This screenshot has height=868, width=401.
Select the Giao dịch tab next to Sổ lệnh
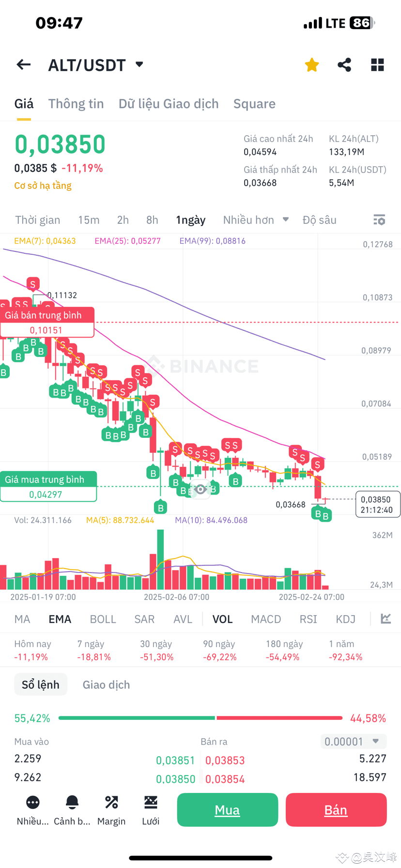(x=106, y=684)
